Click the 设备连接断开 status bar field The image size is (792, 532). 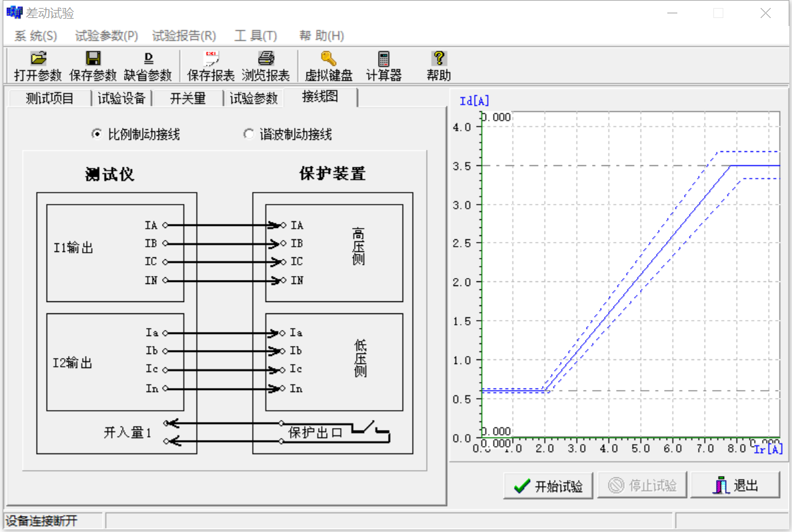[51, 521]
